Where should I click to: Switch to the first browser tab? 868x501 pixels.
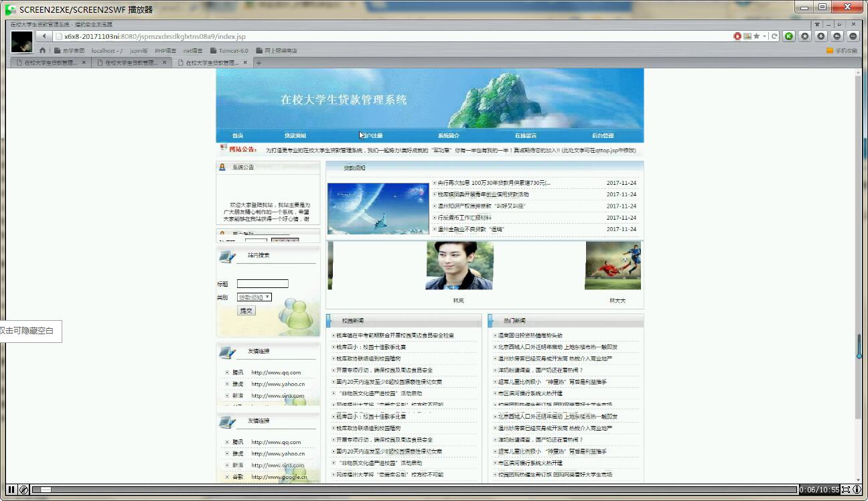(51, 62)
